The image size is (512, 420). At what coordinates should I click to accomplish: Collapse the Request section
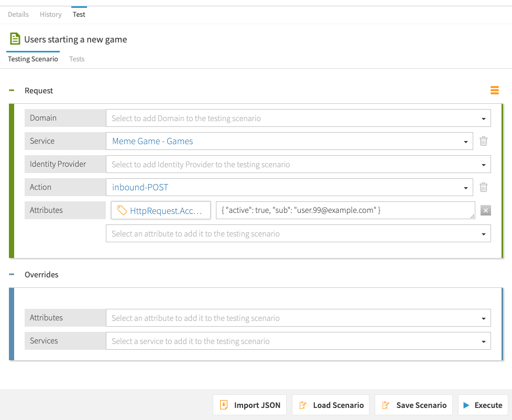pyautogui.click(x=12, y=91)
